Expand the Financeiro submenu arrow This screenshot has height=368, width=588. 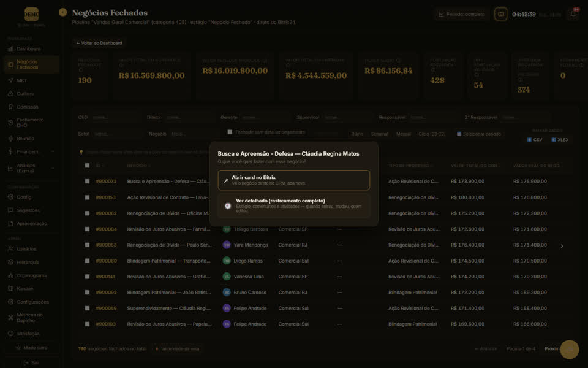point(53,151)
